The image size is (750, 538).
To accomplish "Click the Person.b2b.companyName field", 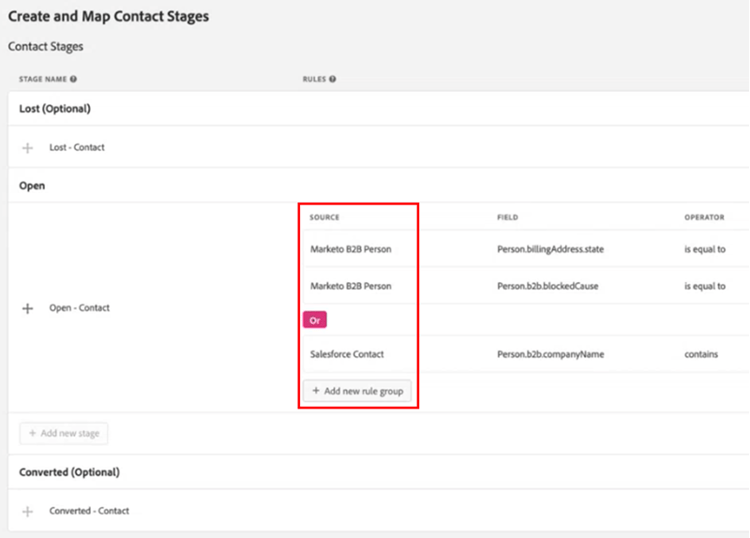I will coord(550,354).
